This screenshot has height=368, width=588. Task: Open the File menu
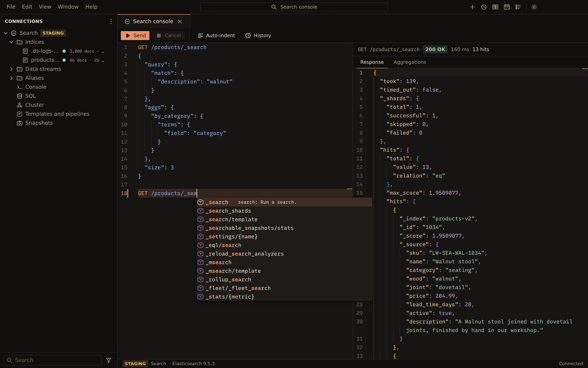(x=11, y=7)
